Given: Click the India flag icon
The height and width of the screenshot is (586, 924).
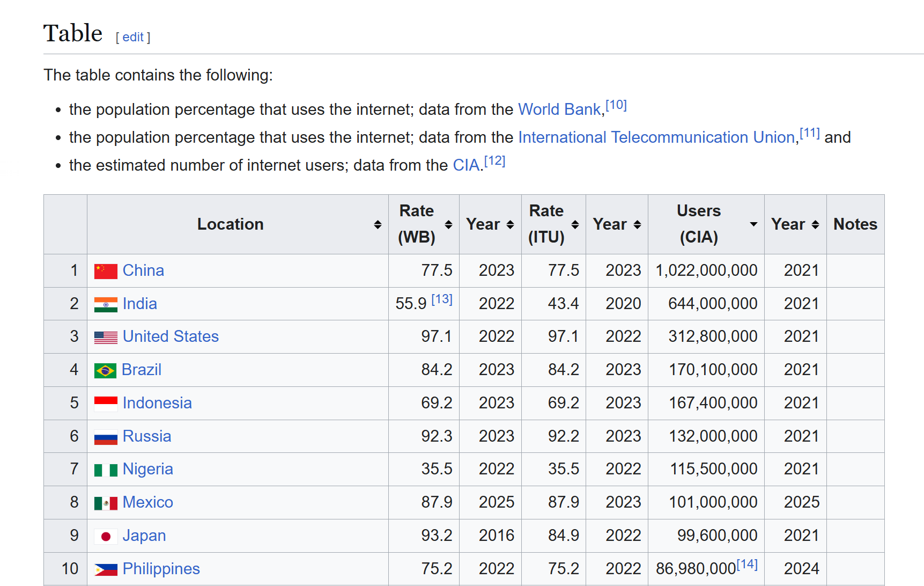Looking at the screenshot, I should coord(106,304).
